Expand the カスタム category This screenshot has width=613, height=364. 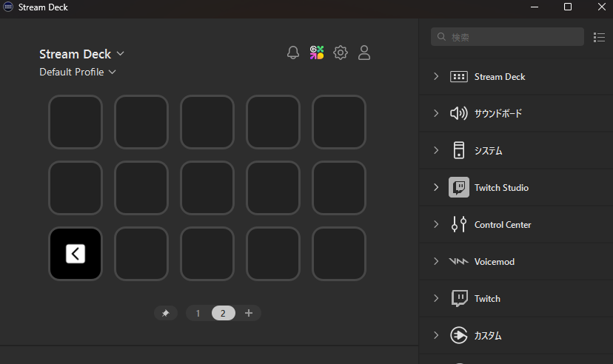coord(436,336)
